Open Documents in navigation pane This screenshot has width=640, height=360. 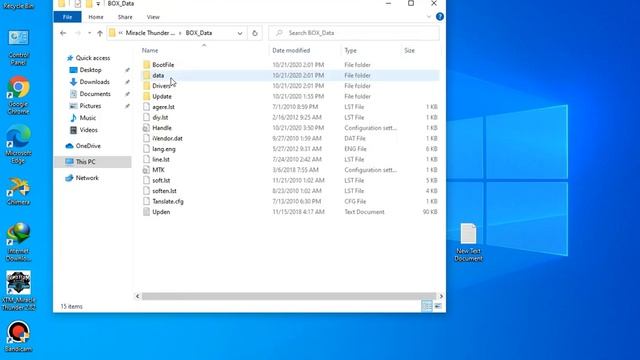(95, 94)
